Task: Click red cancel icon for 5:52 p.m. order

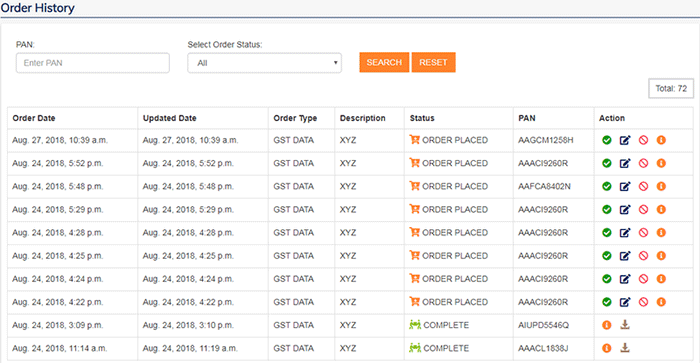Action: tap(643, 163)
